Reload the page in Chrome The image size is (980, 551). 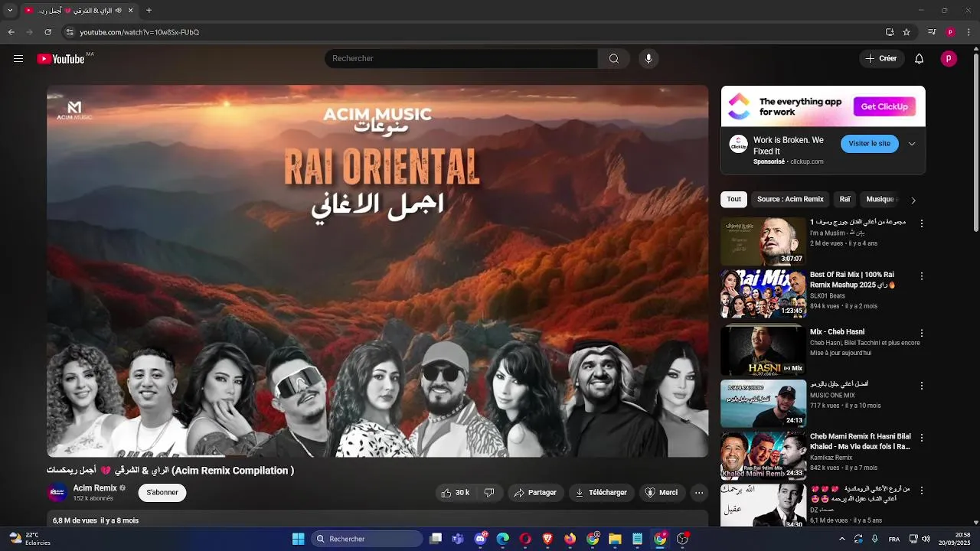47,32
